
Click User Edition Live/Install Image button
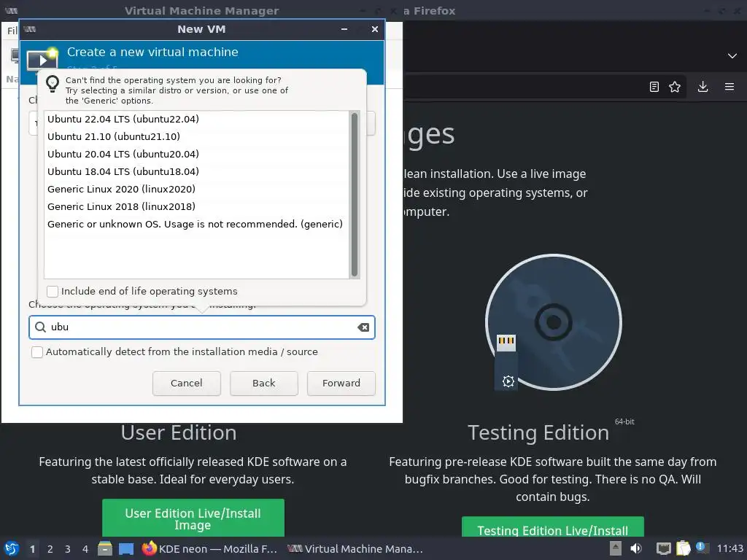193,518
